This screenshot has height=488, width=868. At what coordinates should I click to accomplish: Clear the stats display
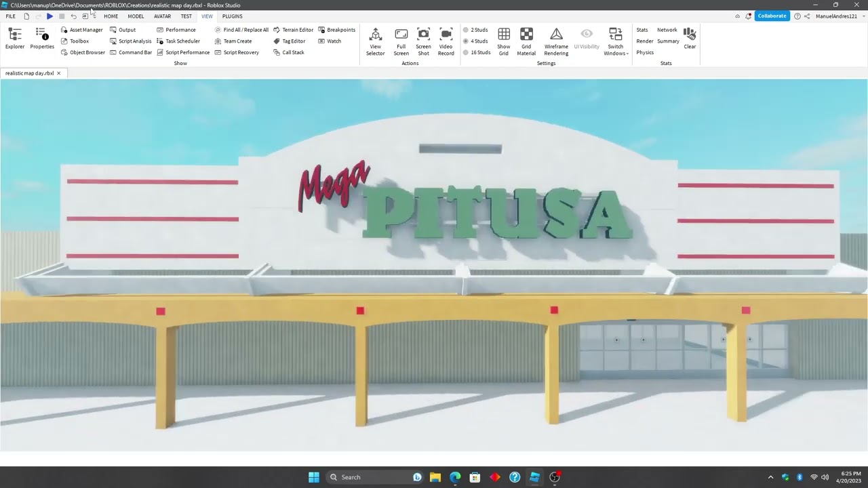tap(690, 38)
